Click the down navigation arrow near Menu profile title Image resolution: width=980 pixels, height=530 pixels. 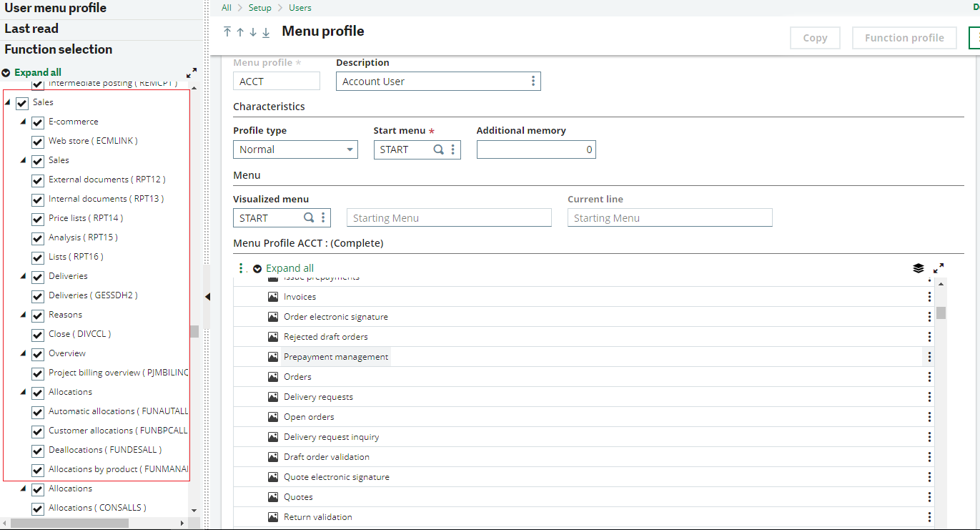coord(252,32)
